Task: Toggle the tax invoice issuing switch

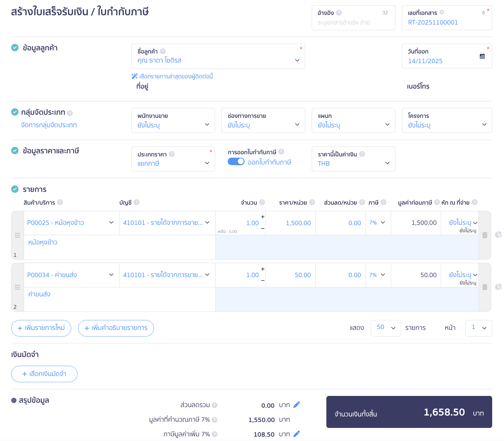Action: pos(236,162)
